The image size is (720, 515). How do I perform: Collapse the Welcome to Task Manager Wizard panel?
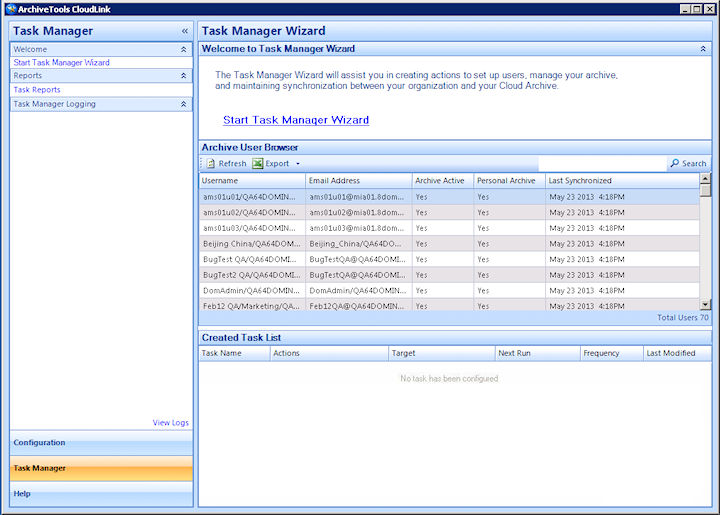point(703,49)
